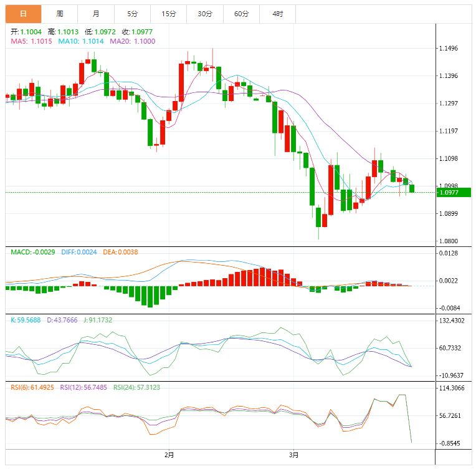Click the DEA: 0.0038 indicator label
476x469 pixels.
pyautogui.click(x=120, y=253)
